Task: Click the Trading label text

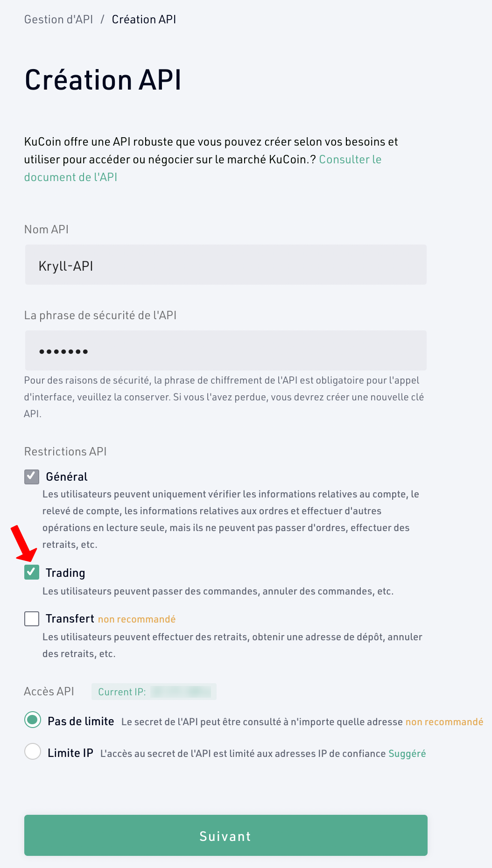Action: pyautogui.click(x=65, y=573)
